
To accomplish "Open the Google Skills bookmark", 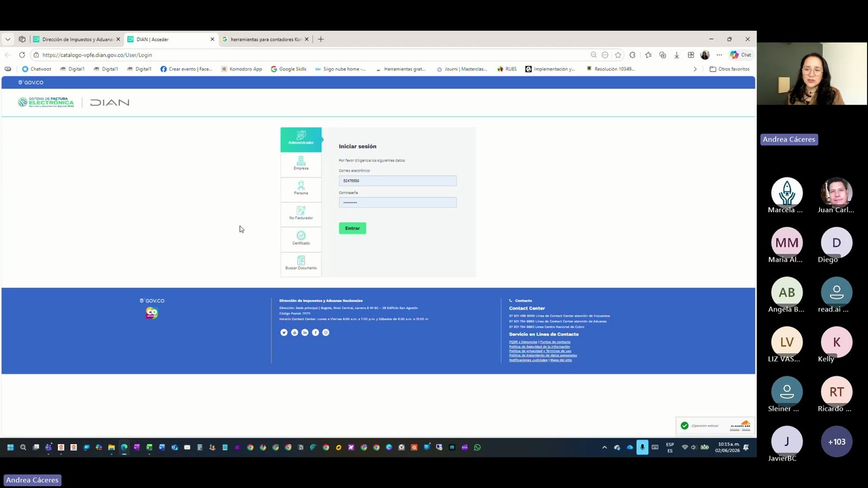I will click(x=289, y=69).
